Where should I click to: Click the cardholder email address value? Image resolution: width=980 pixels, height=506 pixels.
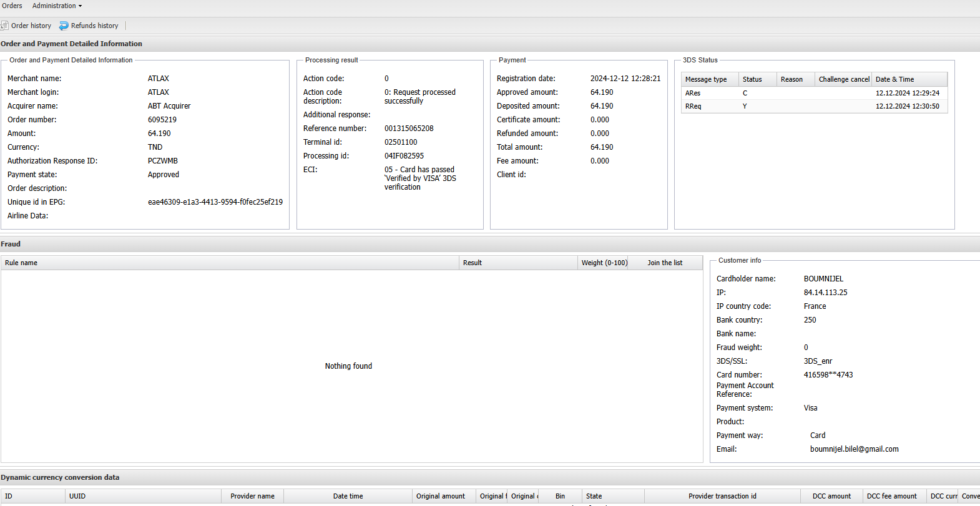click(x=854, y=449)
